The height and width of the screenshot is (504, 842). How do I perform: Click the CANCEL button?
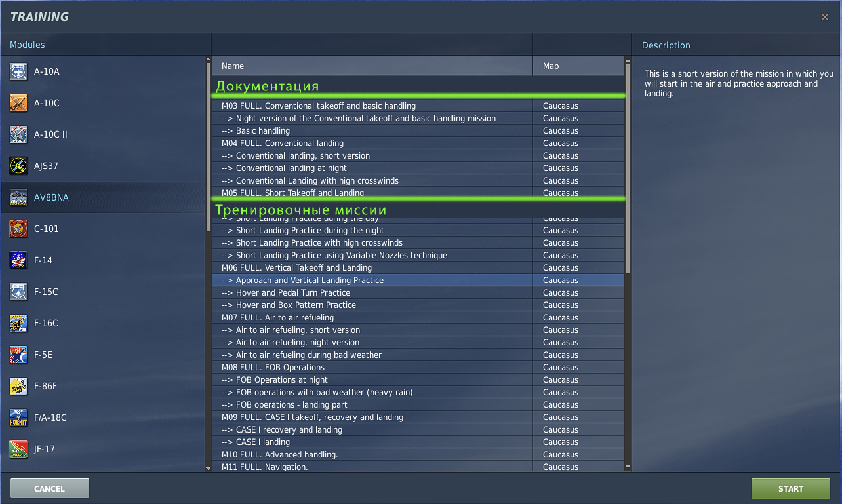(50, 488)
